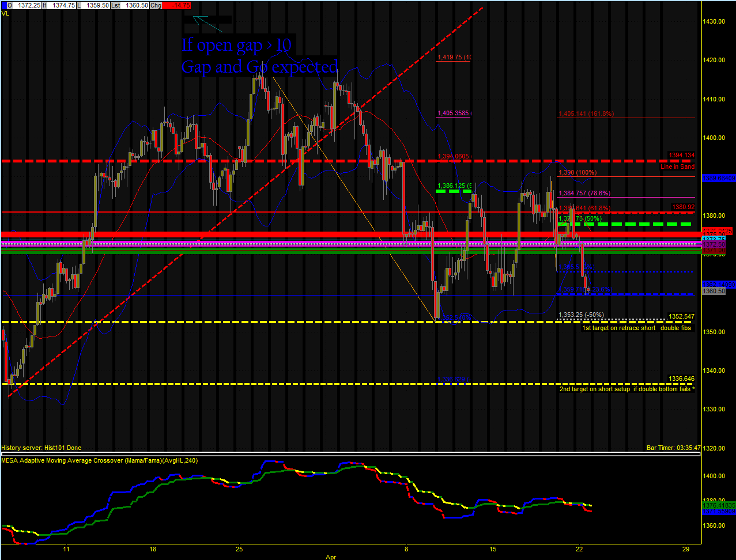Click date label 22 on time axis
Image resolution: width=736 pixels, height=560 pixels.
click(x=579, y=549)
